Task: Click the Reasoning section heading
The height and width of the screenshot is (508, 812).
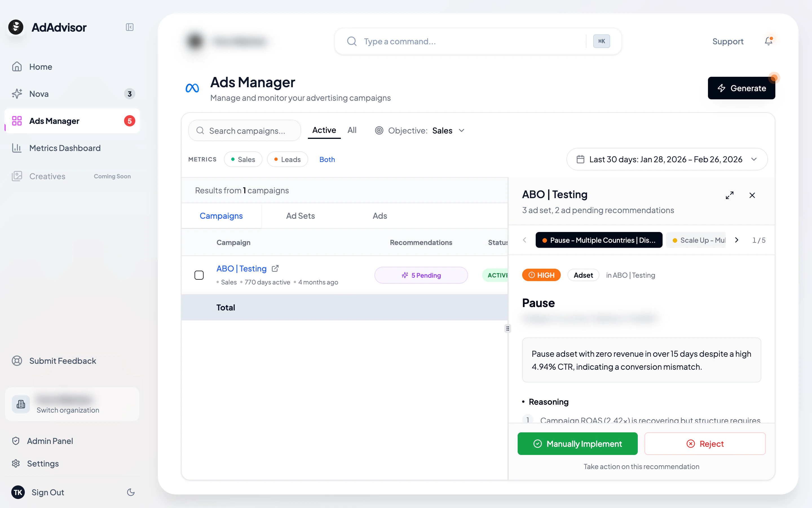Action: 549,402
